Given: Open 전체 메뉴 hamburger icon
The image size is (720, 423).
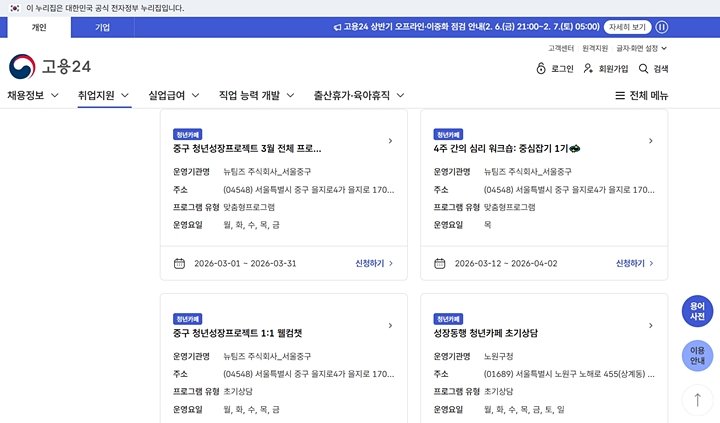Looking at the screenshot, I should coord(620,96).
